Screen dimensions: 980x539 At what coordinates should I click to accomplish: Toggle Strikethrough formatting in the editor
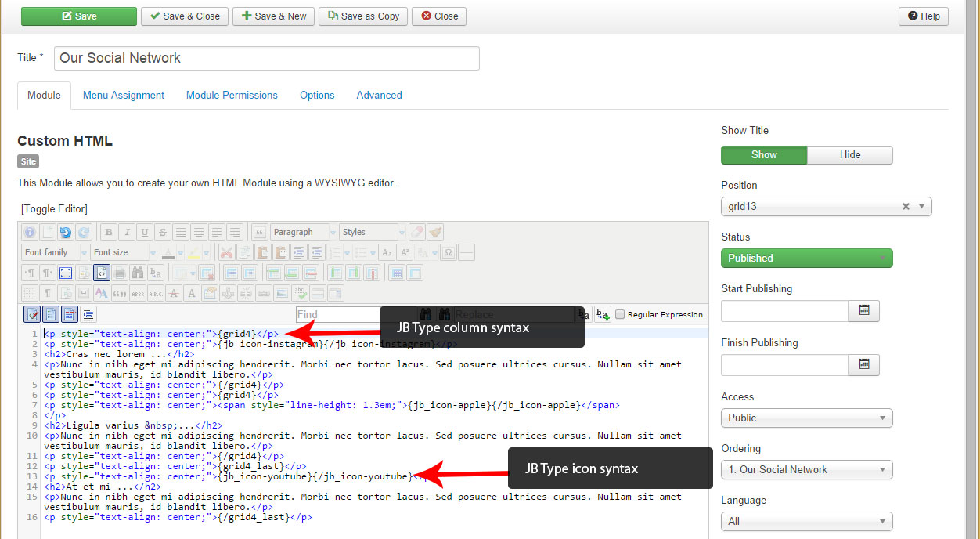(x=163, y=232)
